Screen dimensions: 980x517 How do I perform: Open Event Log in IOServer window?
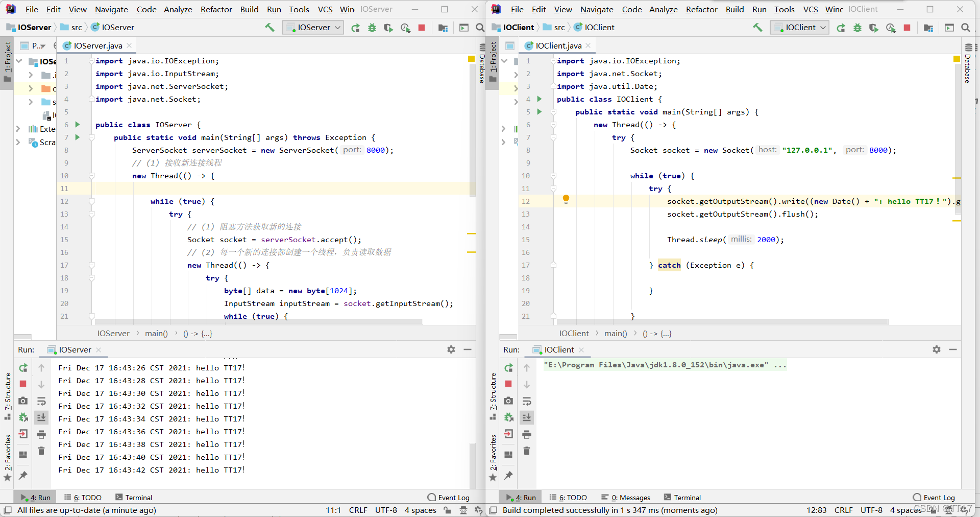[449, 497]
